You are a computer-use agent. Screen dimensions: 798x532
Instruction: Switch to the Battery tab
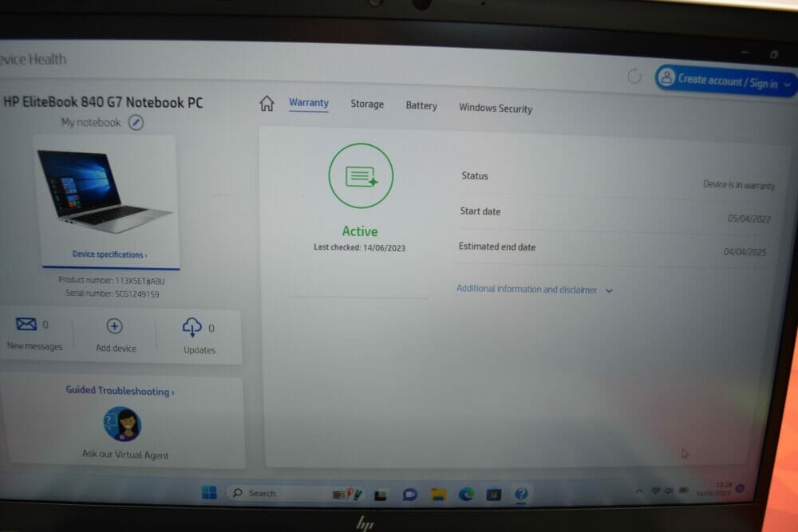421,105
